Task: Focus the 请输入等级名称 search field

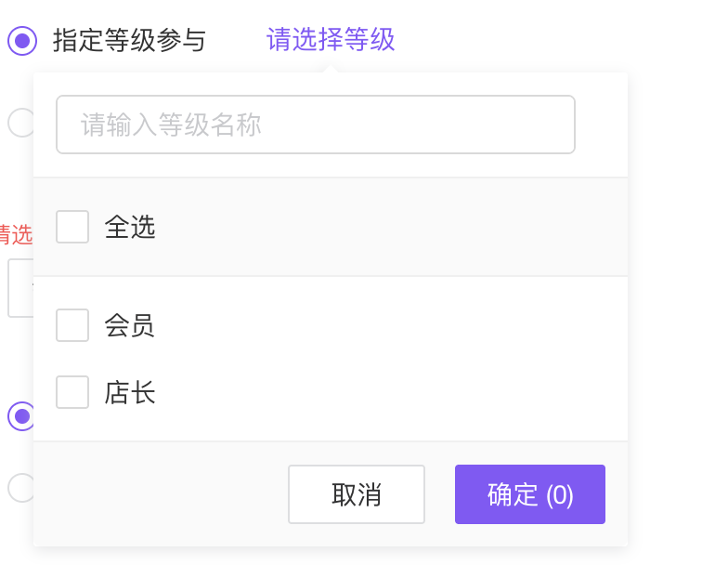Action: point(316,125)
